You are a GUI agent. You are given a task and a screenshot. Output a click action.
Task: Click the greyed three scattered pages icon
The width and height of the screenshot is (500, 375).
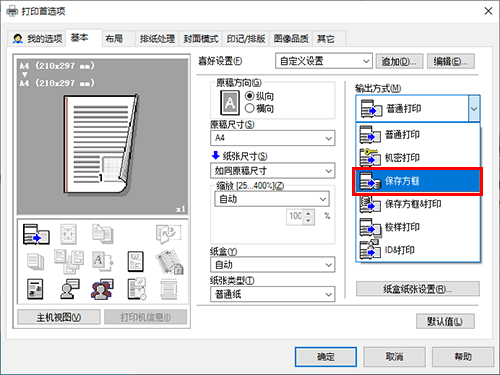click(x=69, y=261)
